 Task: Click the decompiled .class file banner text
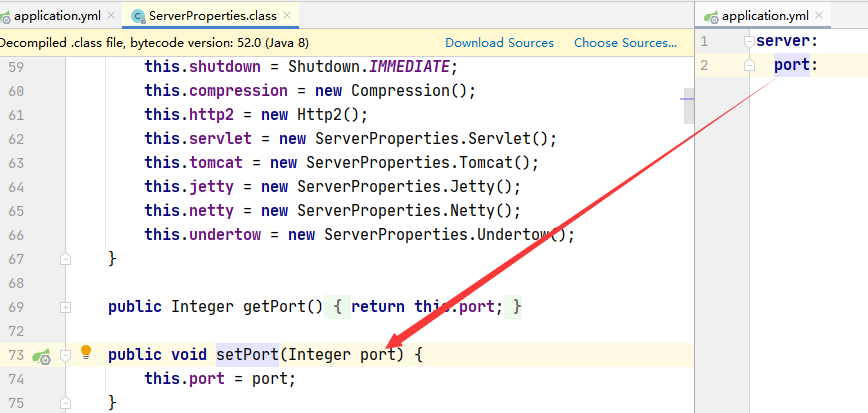click(x=154, y=43)
